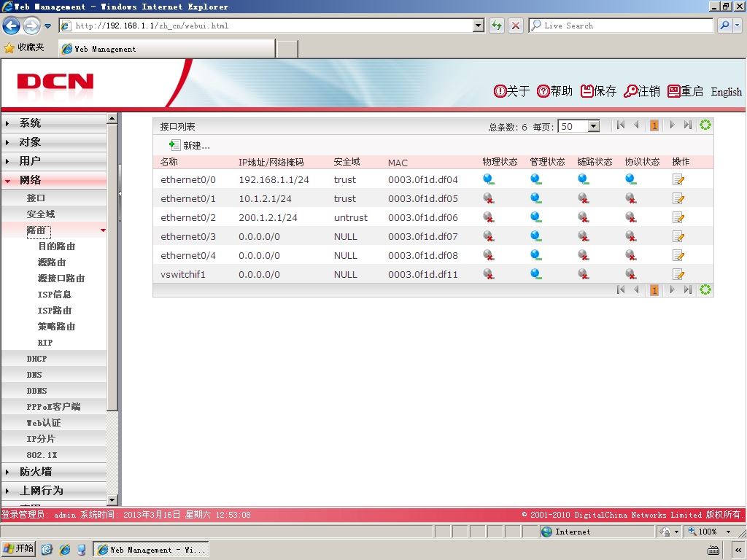Click in the Live Search input field
747x560 pixels.
tap(620, 26)
